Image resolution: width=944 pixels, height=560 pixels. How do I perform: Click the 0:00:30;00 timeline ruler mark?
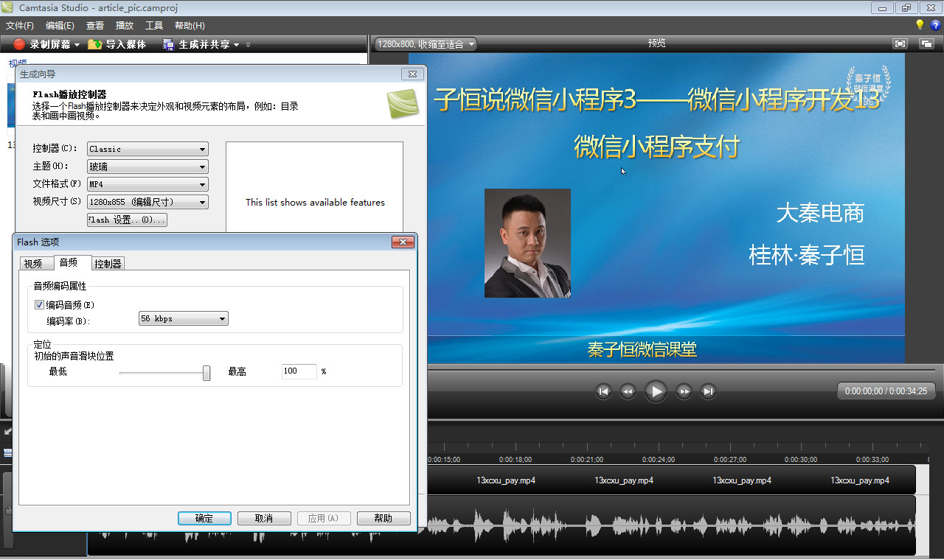[801, 459]
